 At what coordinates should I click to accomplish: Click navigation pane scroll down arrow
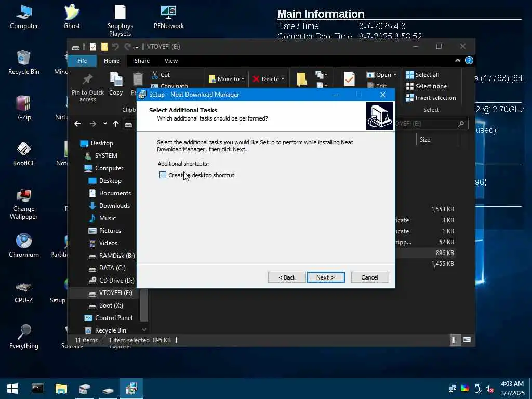144,330
